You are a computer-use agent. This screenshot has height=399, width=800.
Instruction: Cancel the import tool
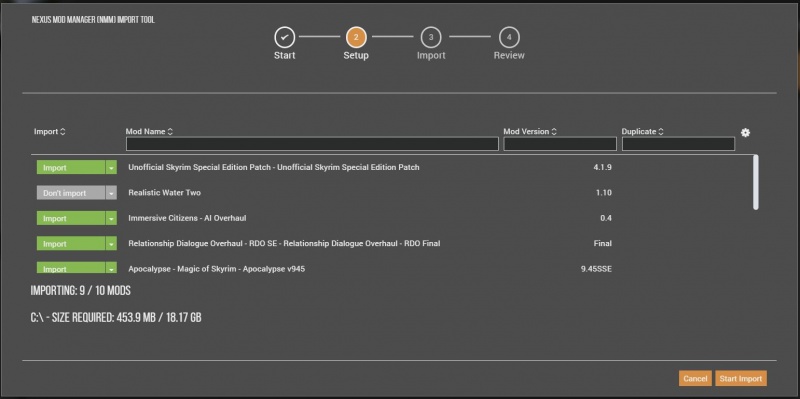point(695,379)
